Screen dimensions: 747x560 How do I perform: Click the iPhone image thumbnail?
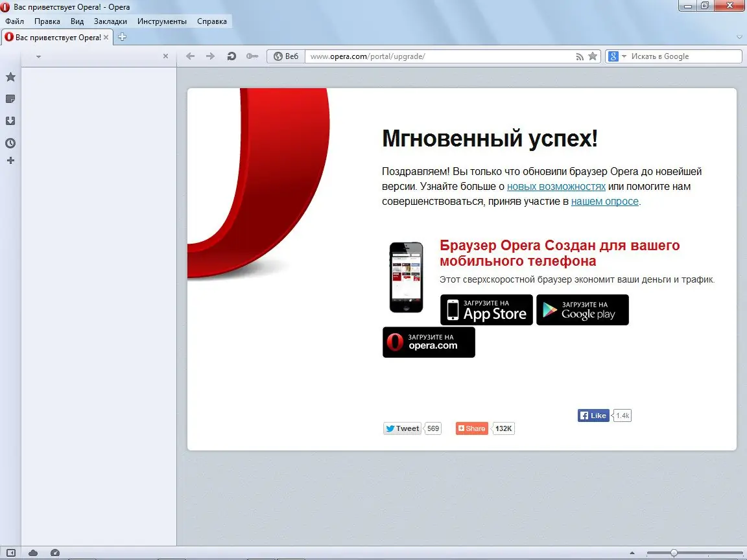(407, 277)
